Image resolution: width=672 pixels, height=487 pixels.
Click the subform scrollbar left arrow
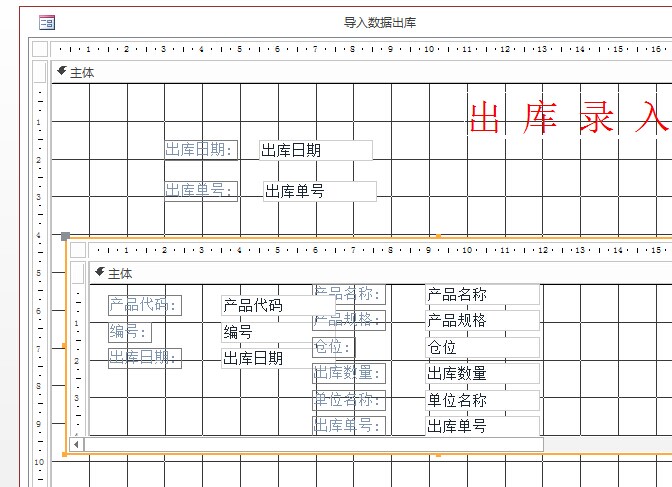pyautogui.click(x=77, y=443)
